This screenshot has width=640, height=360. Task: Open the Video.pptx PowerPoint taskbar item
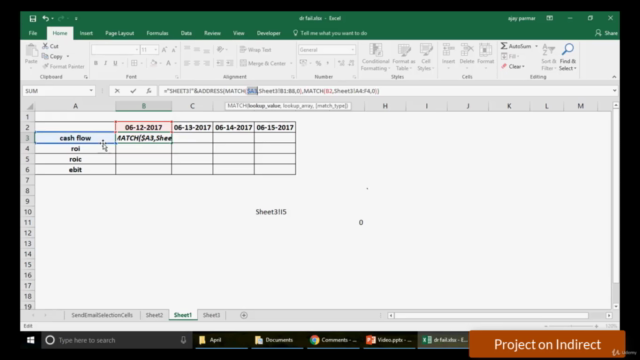[x=389, y=340]
